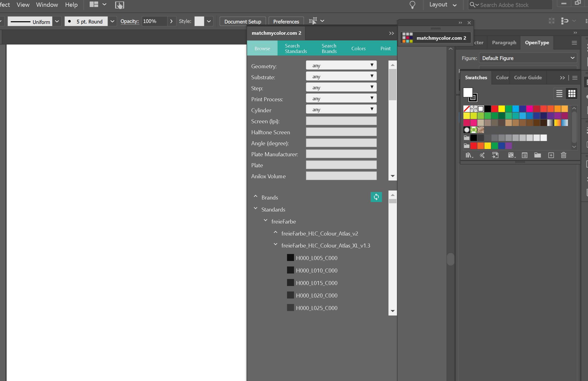The height and width of the screenshot is (381, 588).
Task: Open the Geometry dropdown
Action: coord(341,65)
